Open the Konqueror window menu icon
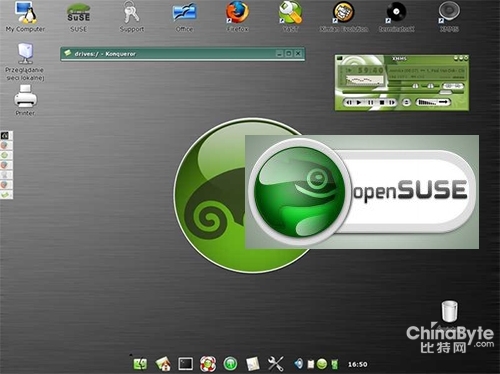 tap(68, 53)
